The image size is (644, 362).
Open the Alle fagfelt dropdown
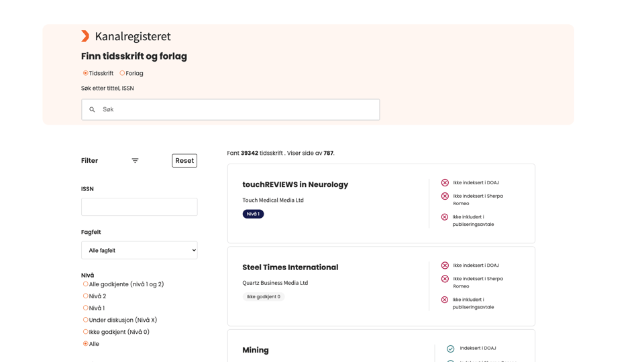pos(140,250)
